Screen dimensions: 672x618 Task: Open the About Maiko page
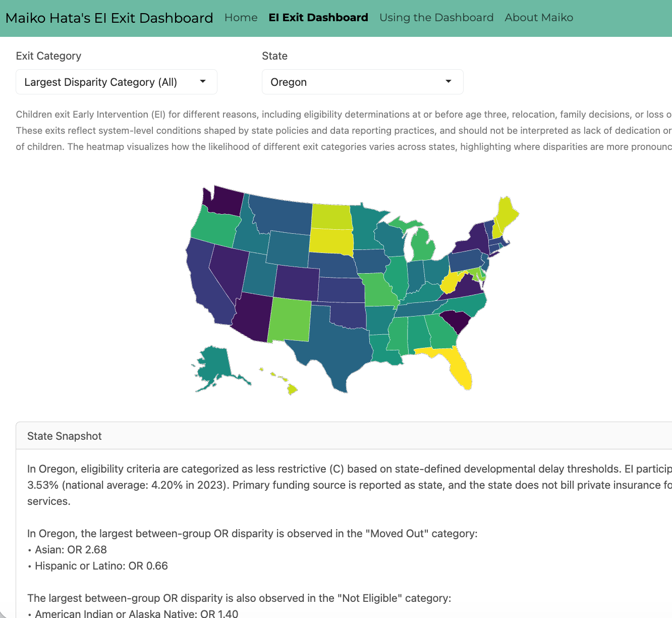click(x=538, y=18)
